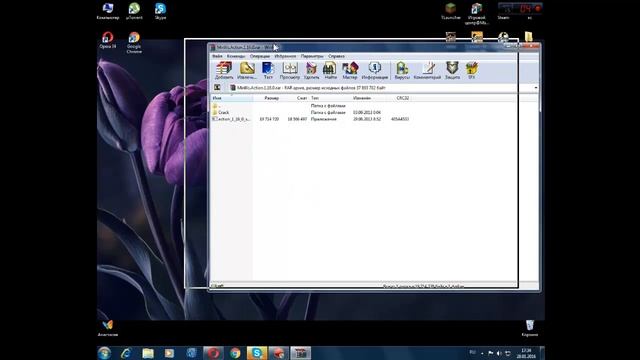Click the volume icon in system tray

point(499,353)
